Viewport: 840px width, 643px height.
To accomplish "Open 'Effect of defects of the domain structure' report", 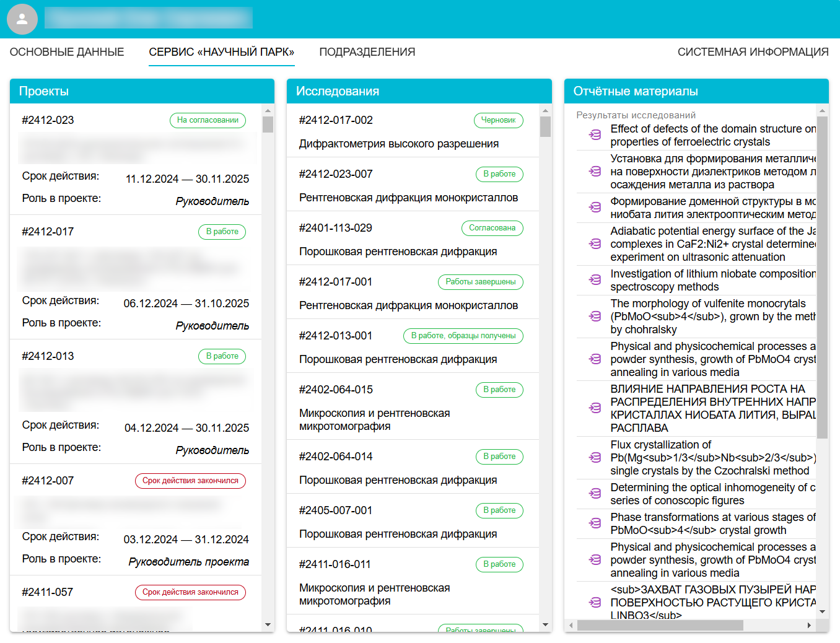I will (x=713, y=135).
